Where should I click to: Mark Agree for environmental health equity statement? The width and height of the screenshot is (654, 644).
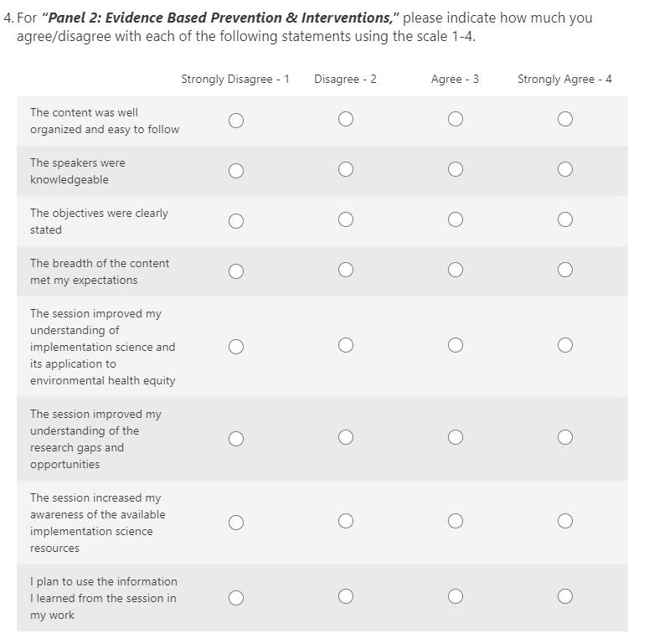coord(456,346)
